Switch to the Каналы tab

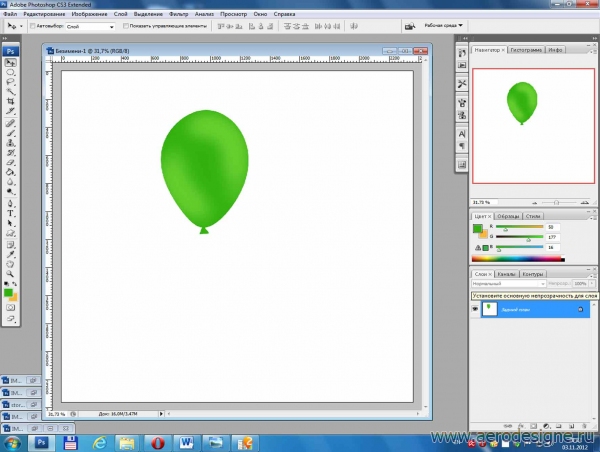pos(508,274)
